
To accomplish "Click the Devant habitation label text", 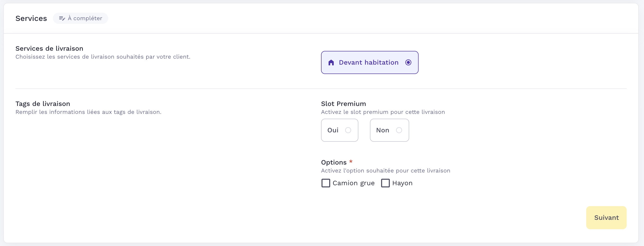I will coord(368,62).
